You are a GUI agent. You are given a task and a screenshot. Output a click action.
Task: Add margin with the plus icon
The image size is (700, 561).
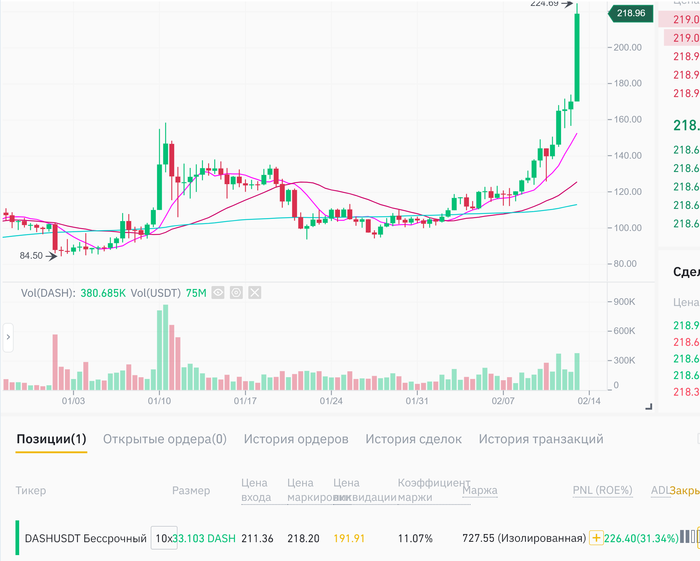(596, 538)
